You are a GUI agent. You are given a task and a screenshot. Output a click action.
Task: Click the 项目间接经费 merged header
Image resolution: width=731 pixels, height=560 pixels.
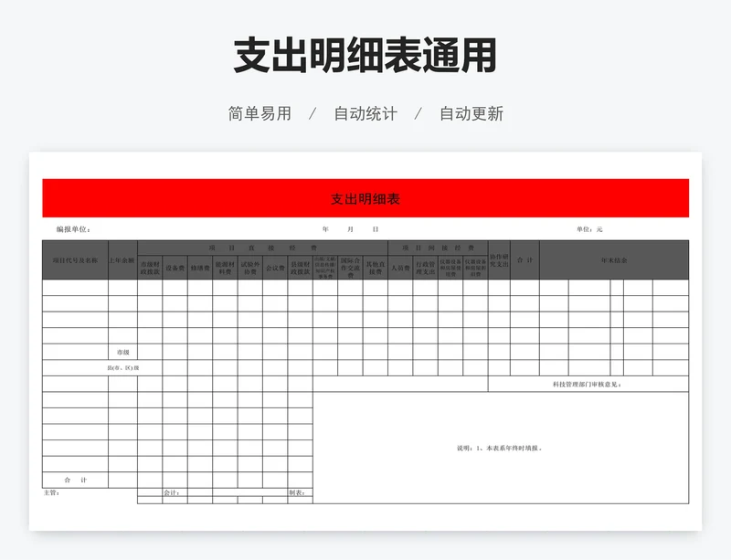click(x=438, y=248)
